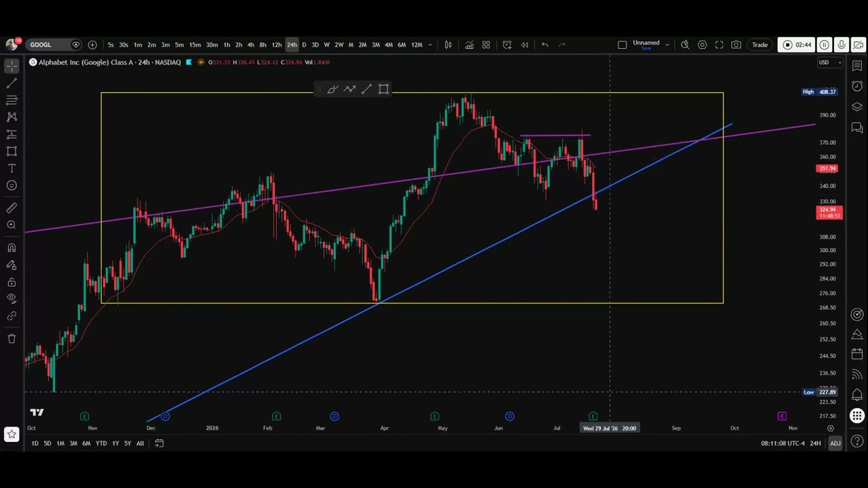Set date range to 6M
This screenshot has height=488, width=868.
click(86, 443)
